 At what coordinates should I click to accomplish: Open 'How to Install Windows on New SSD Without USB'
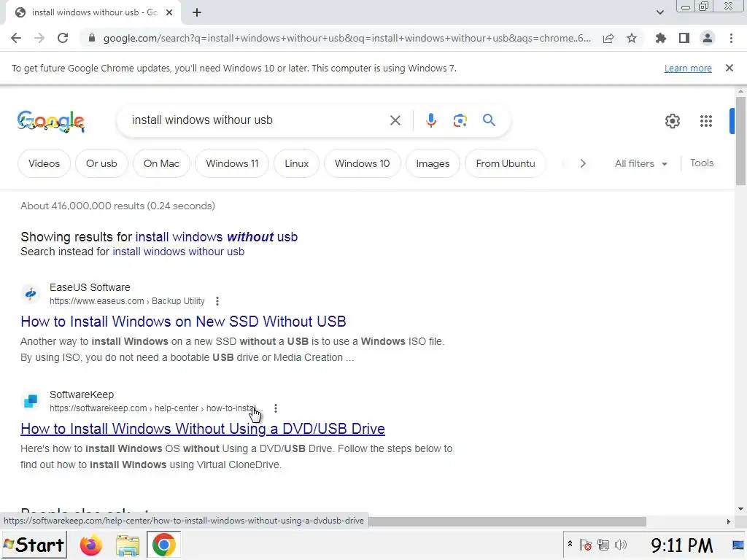183,322
